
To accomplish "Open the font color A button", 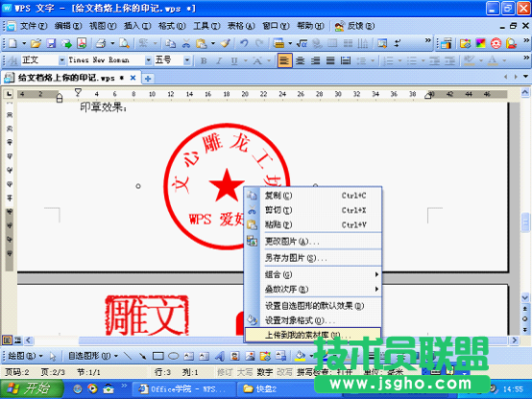I will [493, 60].
